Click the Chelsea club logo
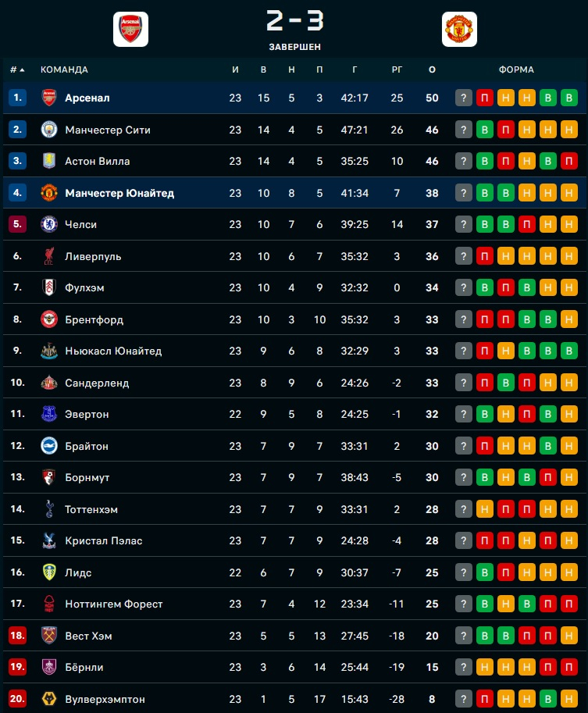588x713 pixels. click(x=49, y=224)
